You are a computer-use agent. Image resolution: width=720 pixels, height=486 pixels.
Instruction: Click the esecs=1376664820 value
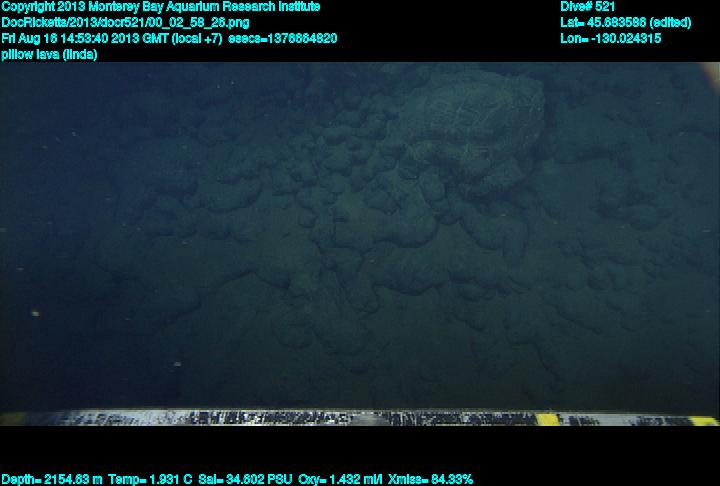pyautogui.click(x=282, y=38)
